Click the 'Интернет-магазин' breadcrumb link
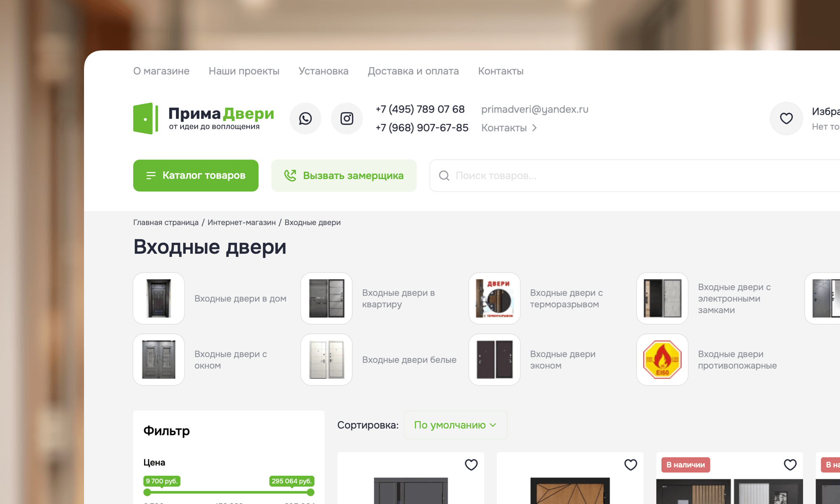 (x=241, y=223)
